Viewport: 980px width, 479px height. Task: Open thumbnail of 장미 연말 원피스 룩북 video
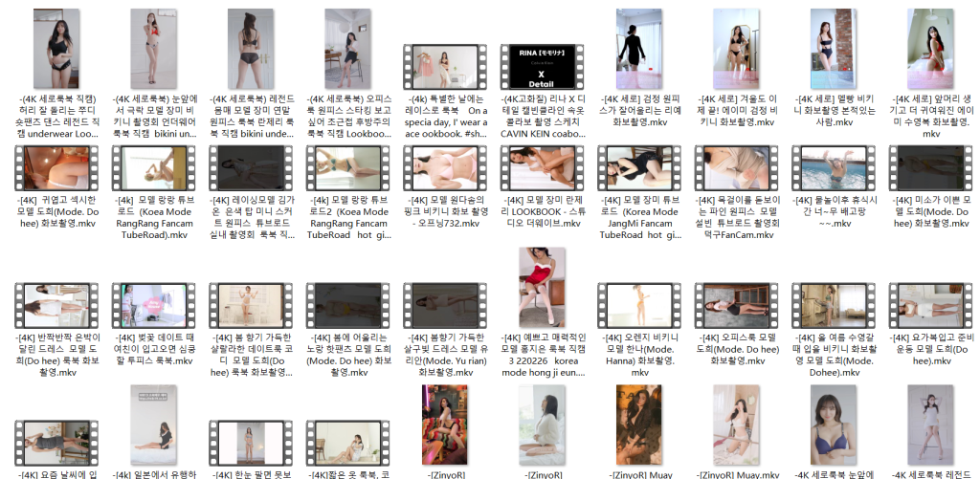coord(251,48)
